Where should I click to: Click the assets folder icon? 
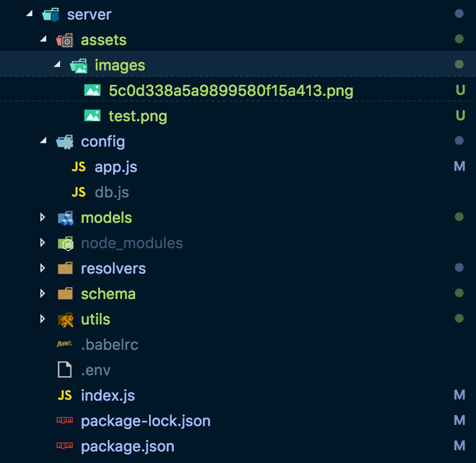[65, 40]
